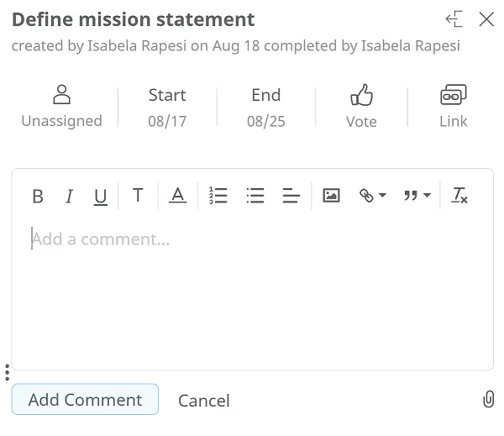Toggle underline text formatting
504x436 pixels.
point(100,197)
